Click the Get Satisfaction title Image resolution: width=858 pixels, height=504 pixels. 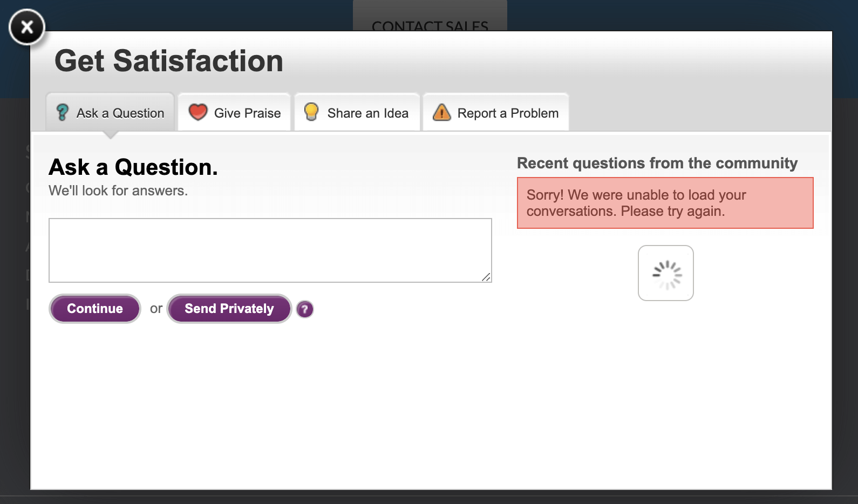coord(169,60)
